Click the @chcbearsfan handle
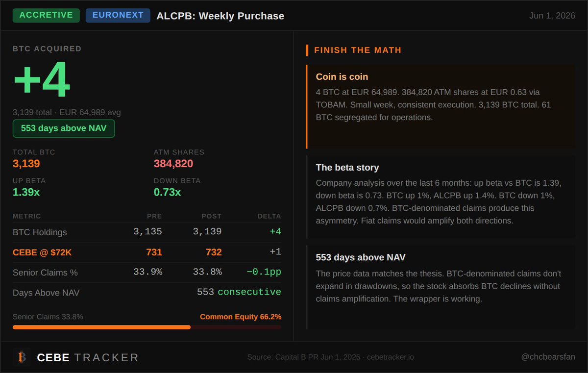Viewport: 588px width, 373px height. click(548, 357)
